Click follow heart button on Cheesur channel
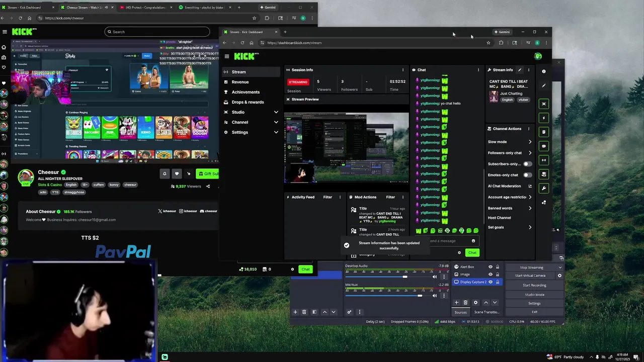This screenshot has height=362, width=644. [177, 173]
